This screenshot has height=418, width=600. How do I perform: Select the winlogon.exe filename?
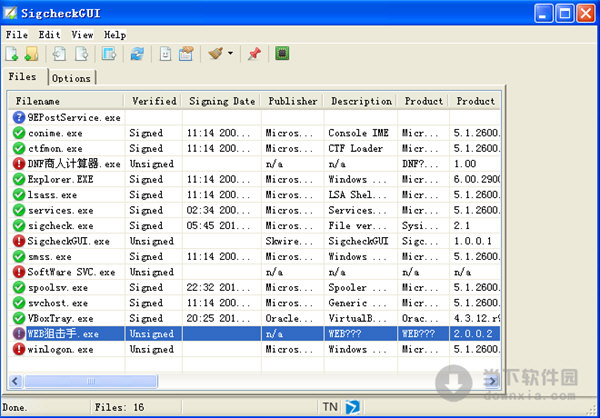pyautogui.click(x=60, y=349)
